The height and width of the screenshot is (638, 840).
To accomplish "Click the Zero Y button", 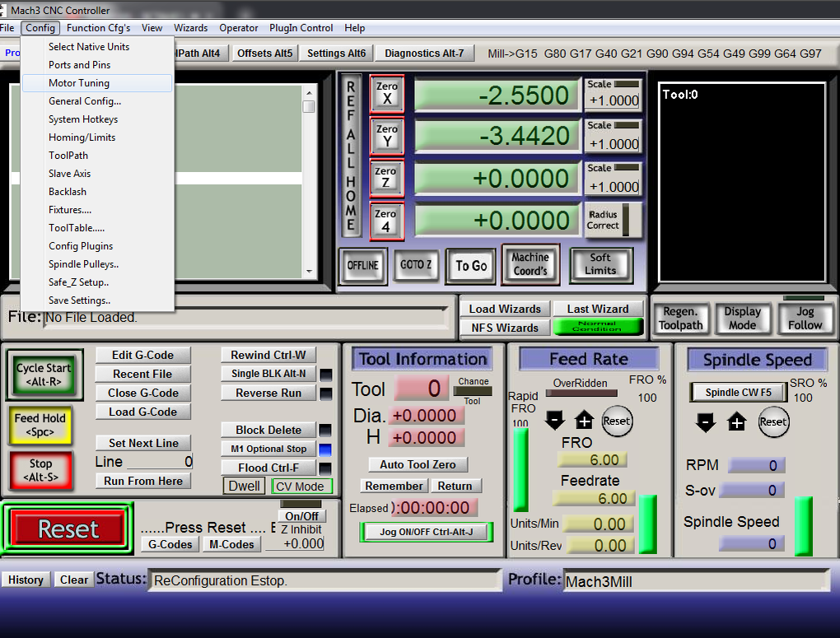I will coord(387,136).
